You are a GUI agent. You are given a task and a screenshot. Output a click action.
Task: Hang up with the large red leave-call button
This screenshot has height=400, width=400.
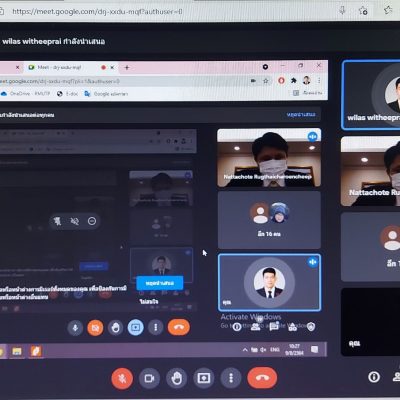[262, 378]
